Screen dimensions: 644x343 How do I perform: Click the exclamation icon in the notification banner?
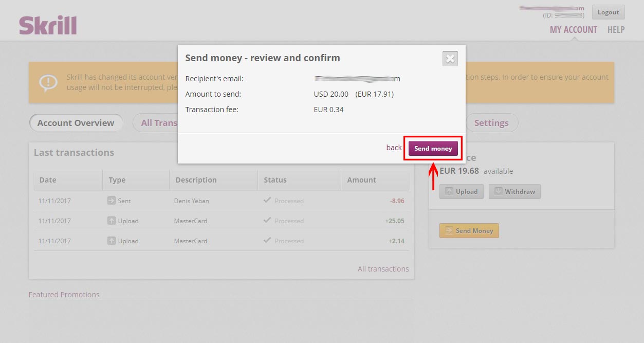(48, 82)
